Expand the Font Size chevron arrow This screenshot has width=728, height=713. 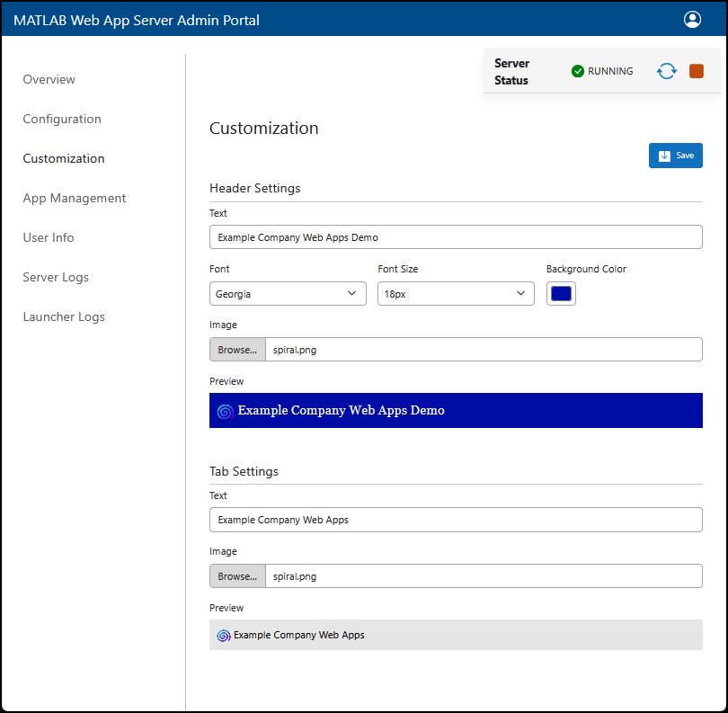tap(519, 293)
